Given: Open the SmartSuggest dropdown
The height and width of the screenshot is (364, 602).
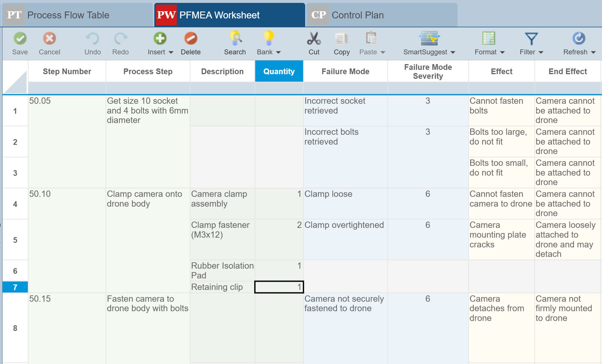Looking at the screenshot, I should pos(453,52).
